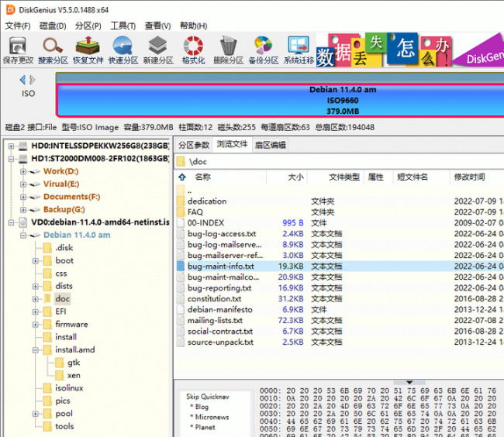The image size is (504, 437).
Task: Open the Tools (工具) menu
Action: (x=123, y=26)
